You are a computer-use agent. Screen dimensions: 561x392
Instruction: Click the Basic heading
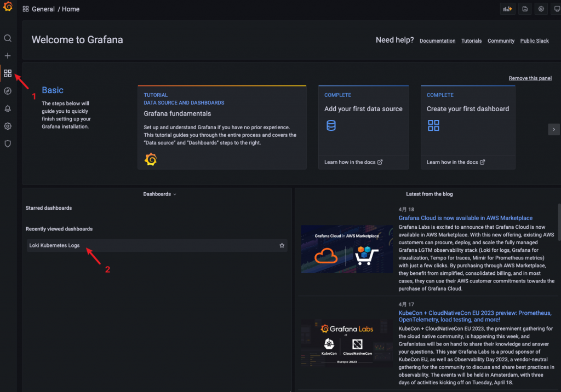pos(53,90)
